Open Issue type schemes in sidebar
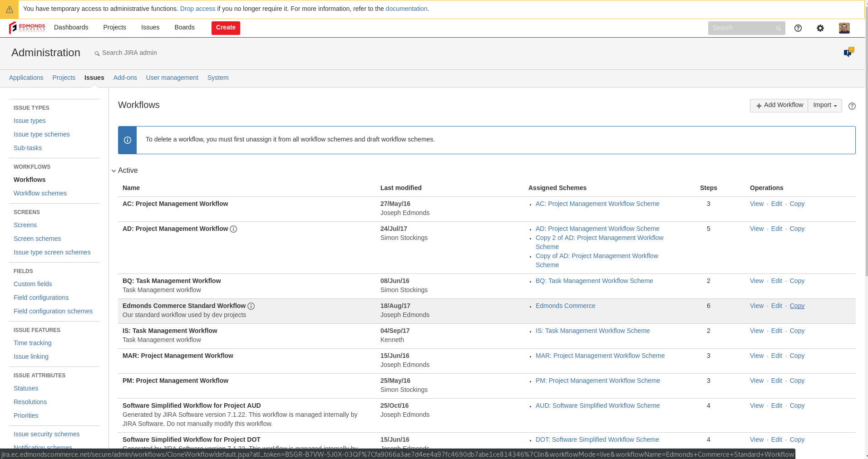 tap(42, 134)
